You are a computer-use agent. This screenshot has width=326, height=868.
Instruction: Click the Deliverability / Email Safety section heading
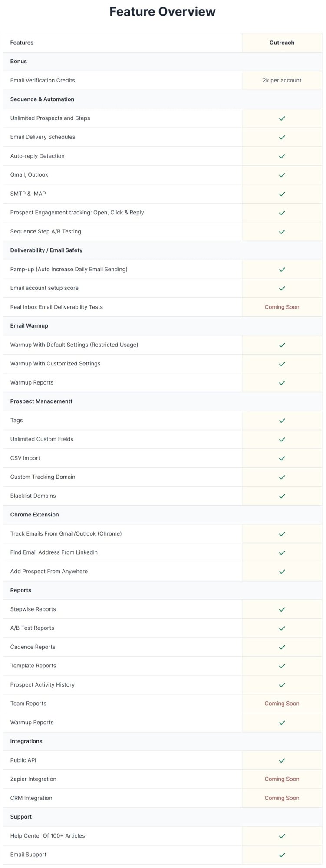point(46,250)
